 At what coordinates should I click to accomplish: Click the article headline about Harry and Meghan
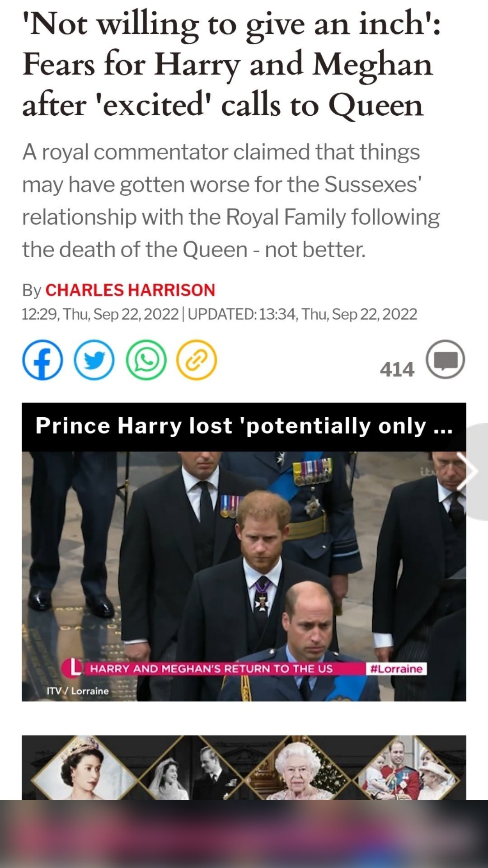231,64
